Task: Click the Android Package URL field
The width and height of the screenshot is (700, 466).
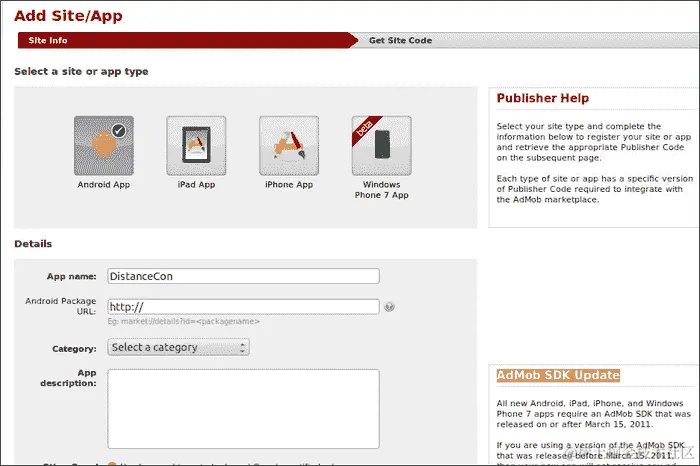Action: click(x=243, y=307)
